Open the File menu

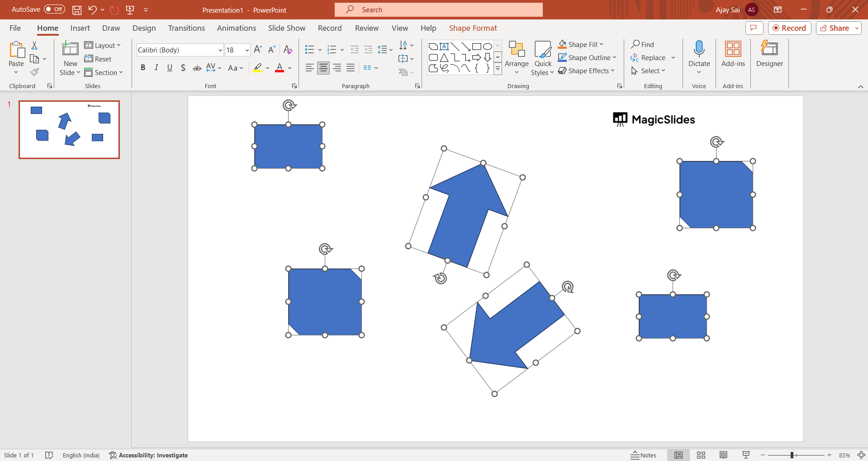tap(15, 28)
